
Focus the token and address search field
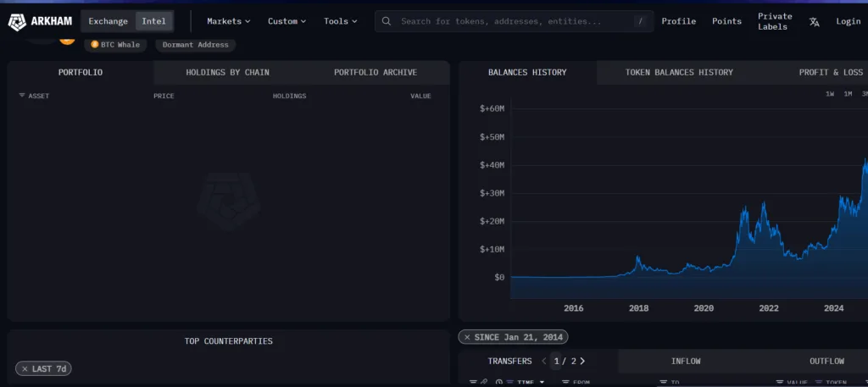point(515,21)
